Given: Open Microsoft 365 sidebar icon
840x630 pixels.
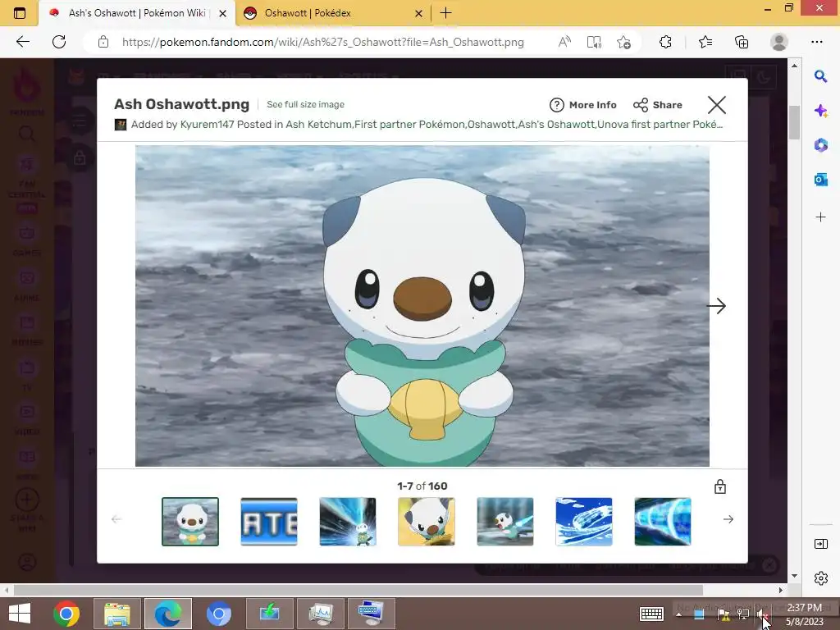Looking at the screenshot, I should (x=820, y=145).
